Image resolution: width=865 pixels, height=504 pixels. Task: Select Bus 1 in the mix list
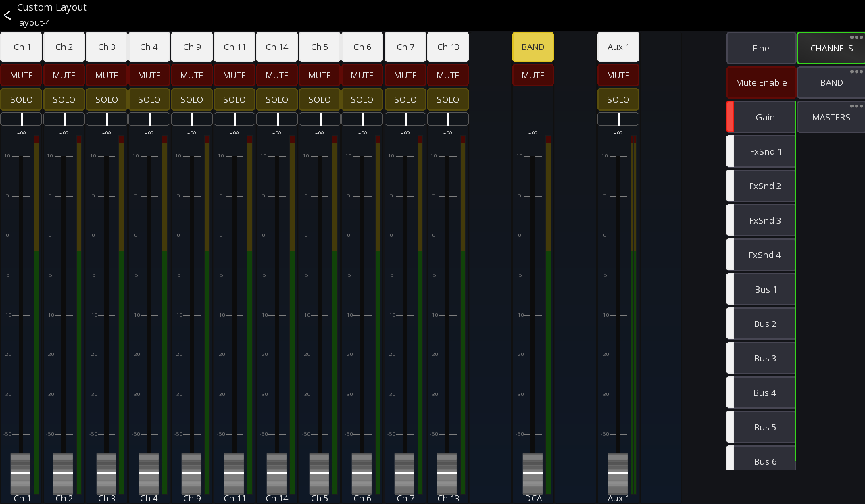(761, 289)
